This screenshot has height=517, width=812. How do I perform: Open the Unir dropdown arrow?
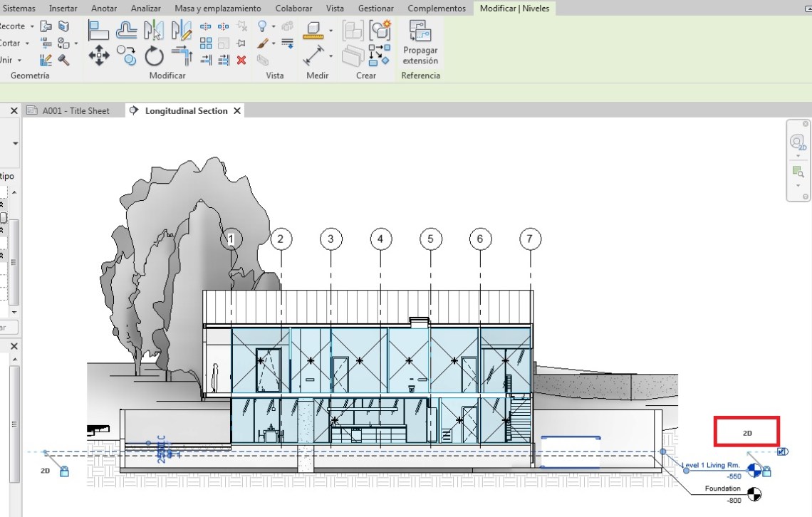click(19, 61)
